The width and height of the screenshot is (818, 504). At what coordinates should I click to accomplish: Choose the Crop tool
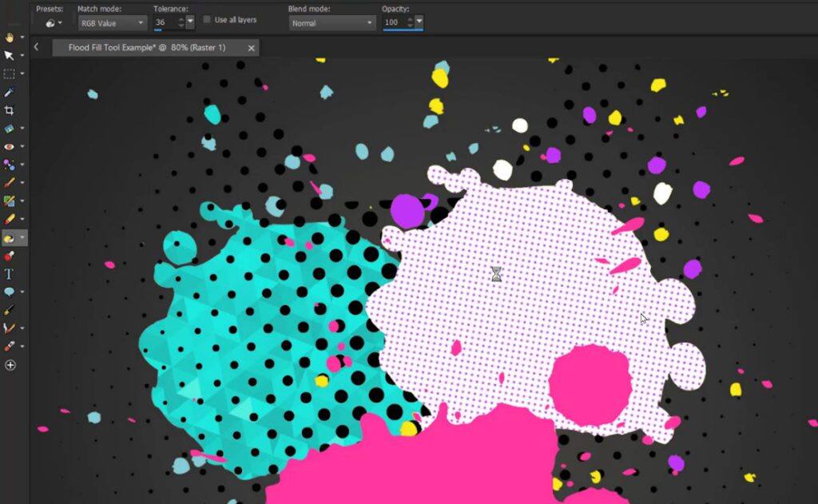click(10, 111)
